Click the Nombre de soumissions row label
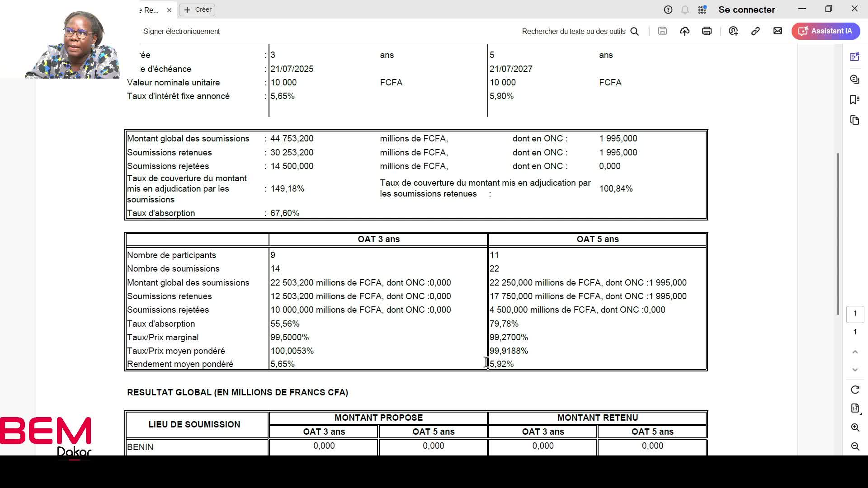Image resolution: width=868 pixels, height=488 pixels. click(x=173, y=269)
